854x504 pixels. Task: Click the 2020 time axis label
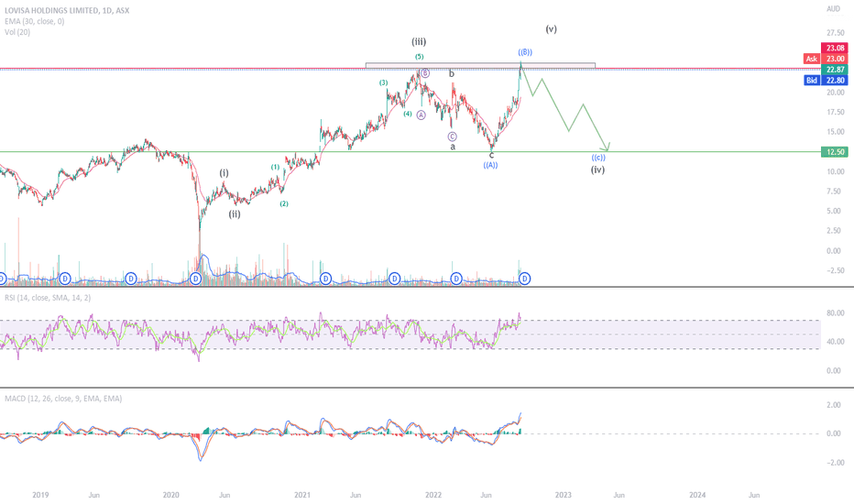171,495
